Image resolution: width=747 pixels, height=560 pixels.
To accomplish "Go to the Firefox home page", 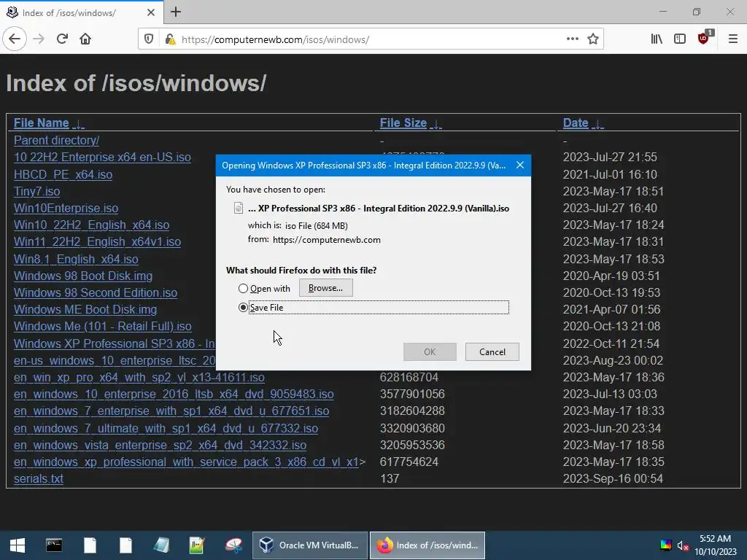I will point(85,39).
